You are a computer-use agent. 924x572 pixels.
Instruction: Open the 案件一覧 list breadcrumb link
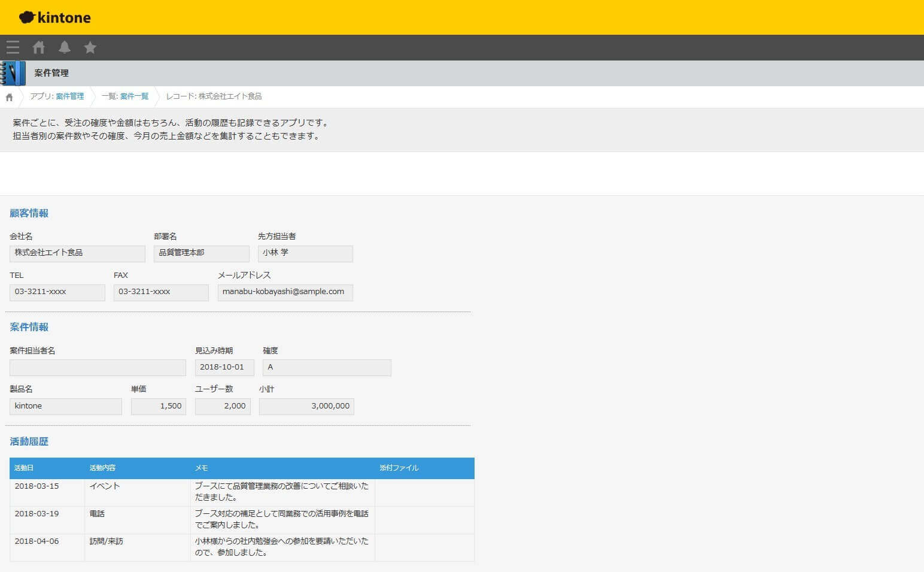tap(134, 96)
